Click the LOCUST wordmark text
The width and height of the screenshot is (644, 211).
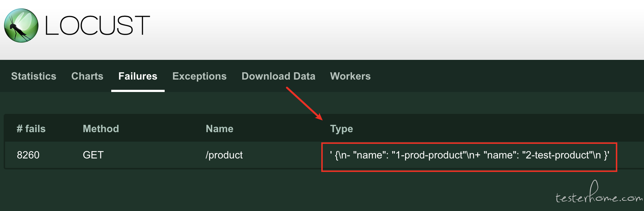point(97,26)
